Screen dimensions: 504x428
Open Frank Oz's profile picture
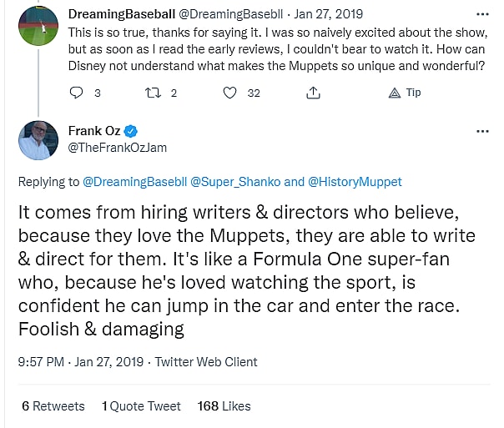(36, 140)
